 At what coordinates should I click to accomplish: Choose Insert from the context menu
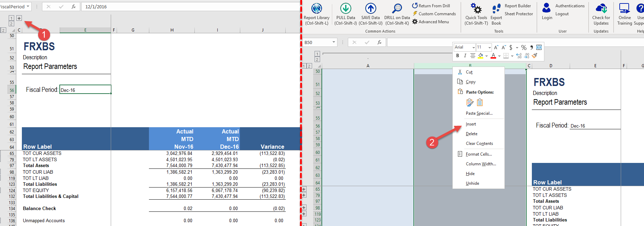[471, 124]
